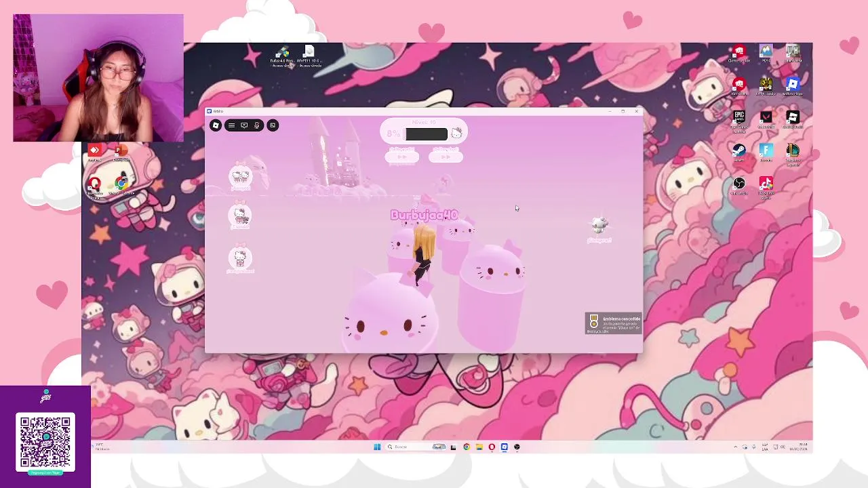868x488 pixels.
Task: Open Opera from the taskbar
Action: 492,447
